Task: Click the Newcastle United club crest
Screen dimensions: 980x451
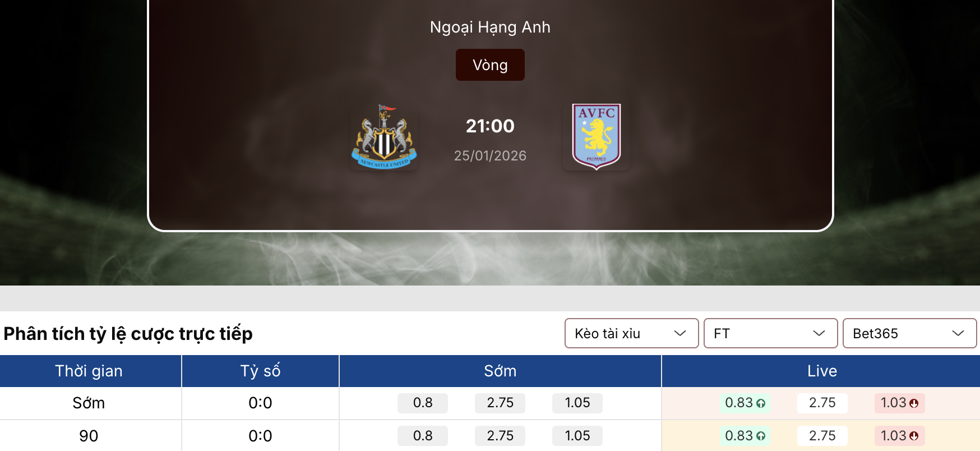Action: point(384,137)
